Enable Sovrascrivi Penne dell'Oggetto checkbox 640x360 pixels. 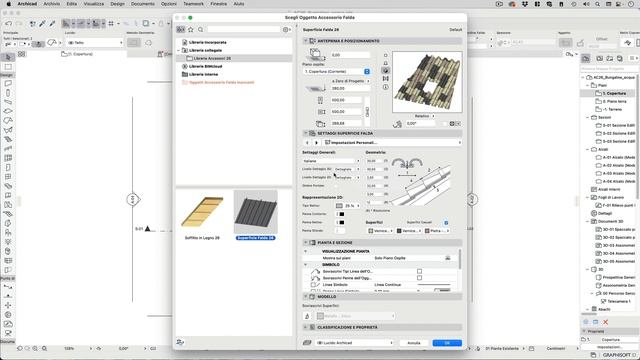419,278
